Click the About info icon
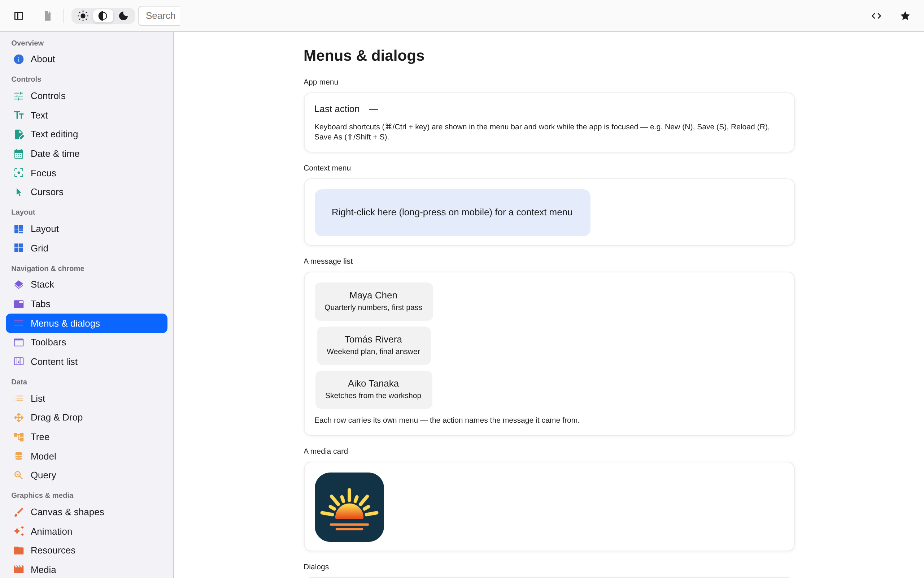Viewport: 924px width, 578px height. tap(19, 59)
